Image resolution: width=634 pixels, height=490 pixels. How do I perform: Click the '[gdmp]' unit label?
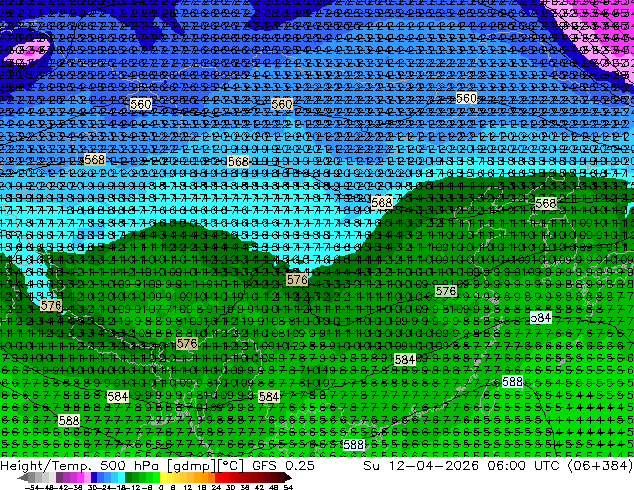(x=191, y=466)
